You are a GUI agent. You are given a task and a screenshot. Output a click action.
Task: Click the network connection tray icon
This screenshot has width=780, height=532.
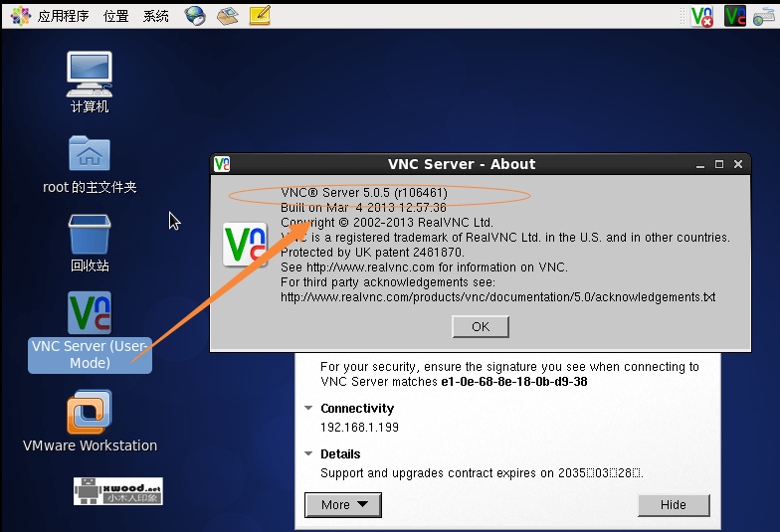(x=764, y=18)
